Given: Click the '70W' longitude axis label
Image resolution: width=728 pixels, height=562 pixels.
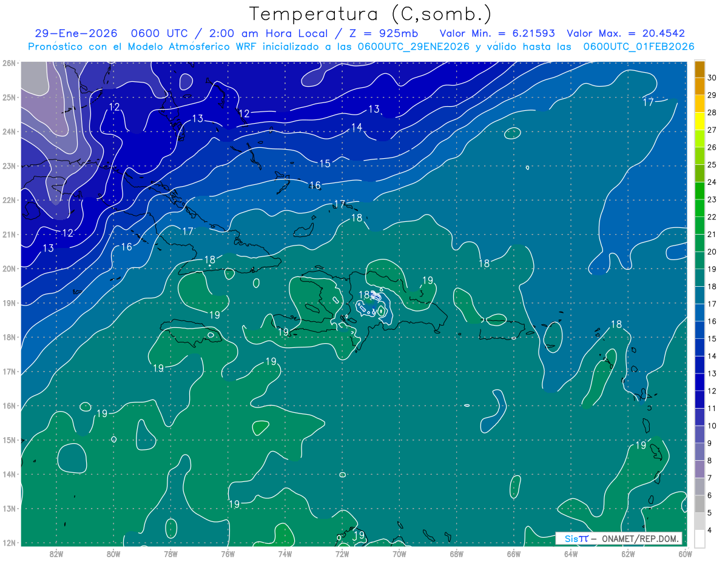Looking at the screenshot, I should click(399, 553).
